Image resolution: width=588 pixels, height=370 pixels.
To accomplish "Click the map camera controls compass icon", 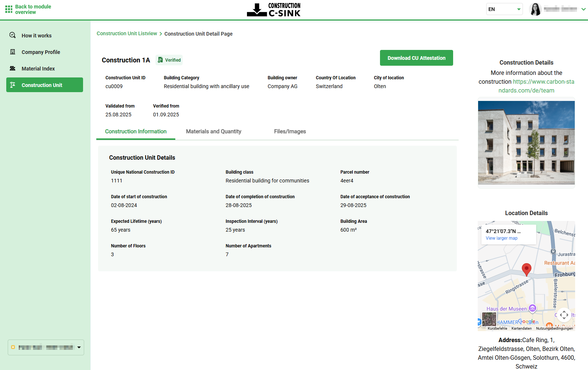I will click(564, 315).
